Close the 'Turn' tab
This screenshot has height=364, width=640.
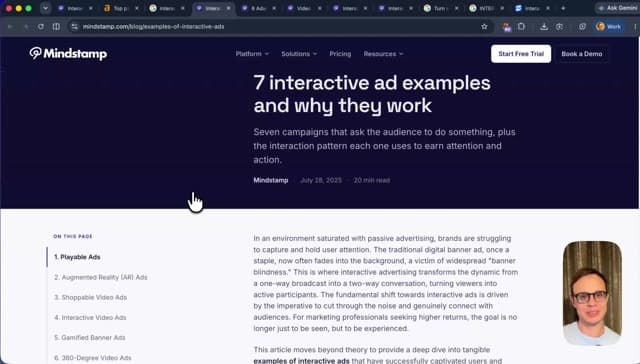tap(456, 8)
